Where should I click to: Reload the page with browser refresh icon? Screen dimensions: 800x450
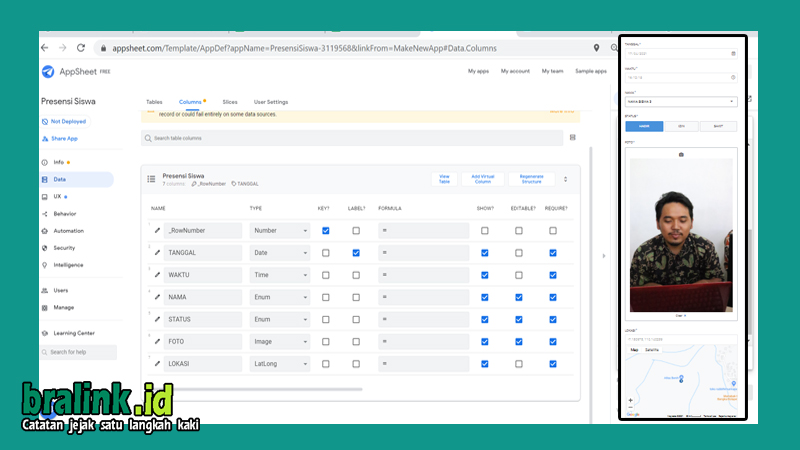coord(81,48)
